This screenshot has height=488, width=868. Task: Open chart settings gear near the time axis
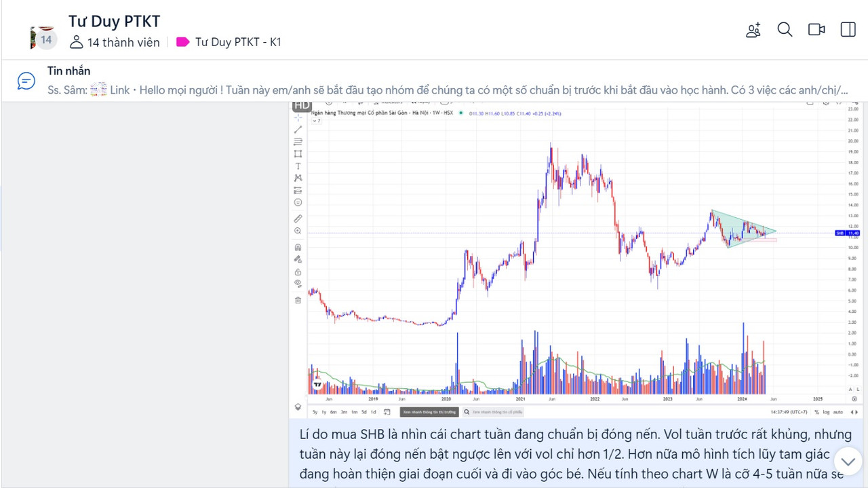(854, 398)
